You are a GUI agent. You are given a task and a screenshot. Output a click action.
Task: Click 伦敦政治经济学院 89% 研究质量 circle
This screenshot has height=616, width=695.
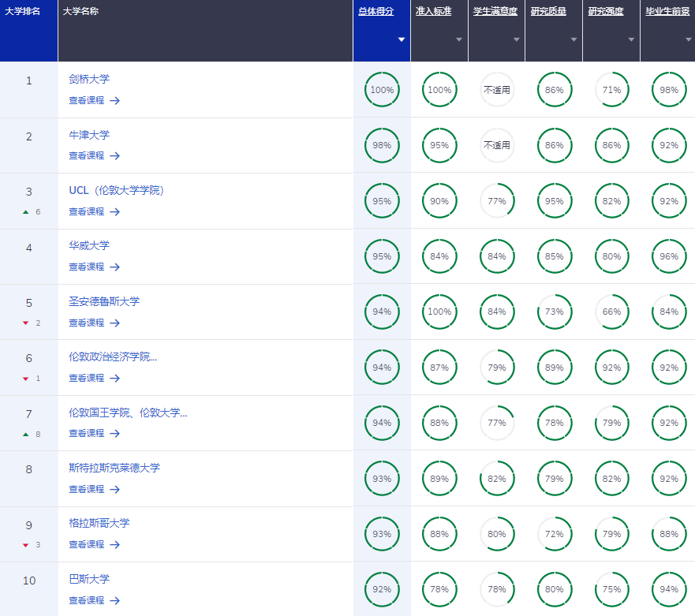pos(555,368)
